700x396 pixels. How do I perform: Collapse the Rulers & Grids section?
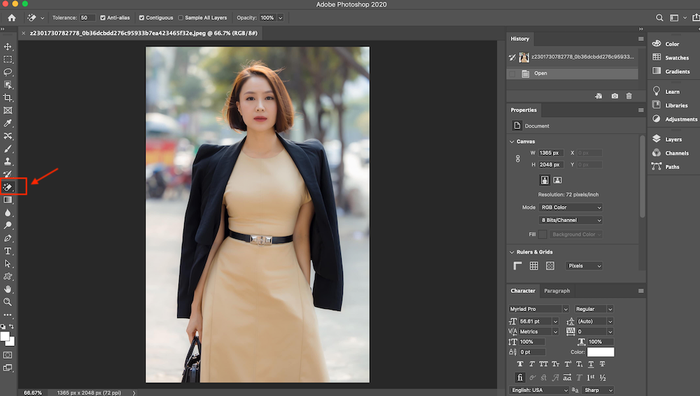click(x=512, y=252)
